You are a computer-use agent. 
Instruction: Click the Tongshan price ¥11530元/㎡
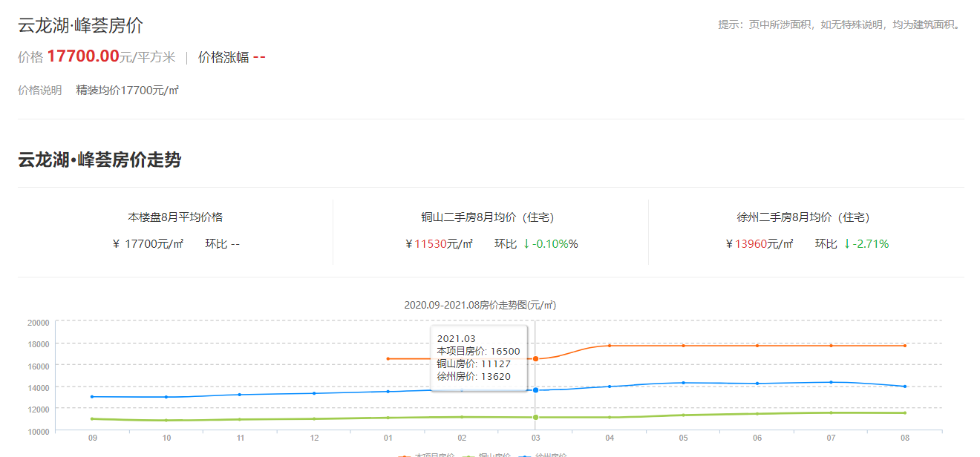click(440, 244)
